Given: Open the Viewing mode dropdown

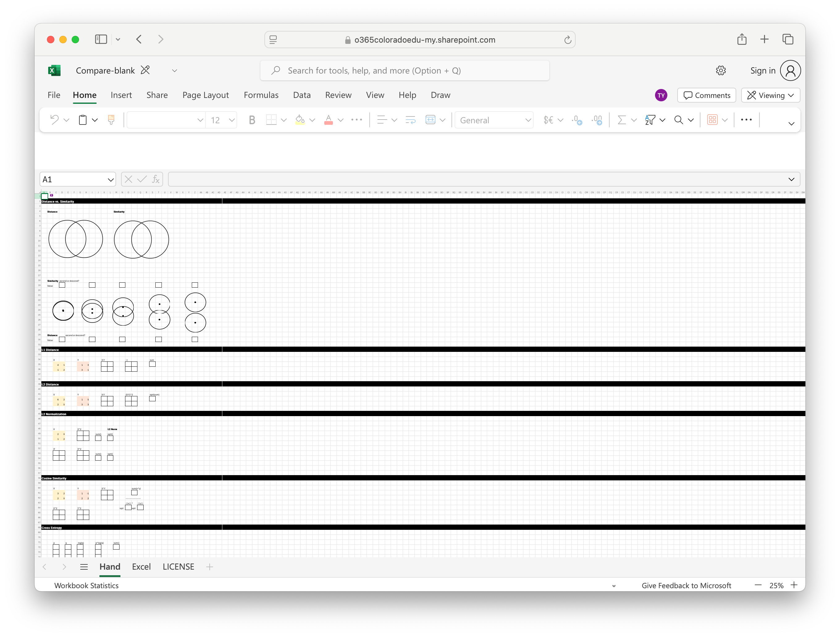Looking at the screenshot, I should (771, 95).
